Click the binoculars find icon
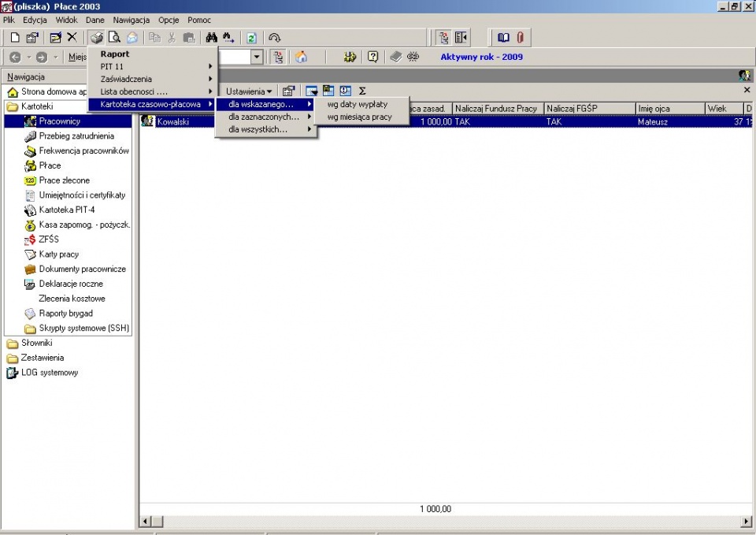 click(x=212, y=38)
